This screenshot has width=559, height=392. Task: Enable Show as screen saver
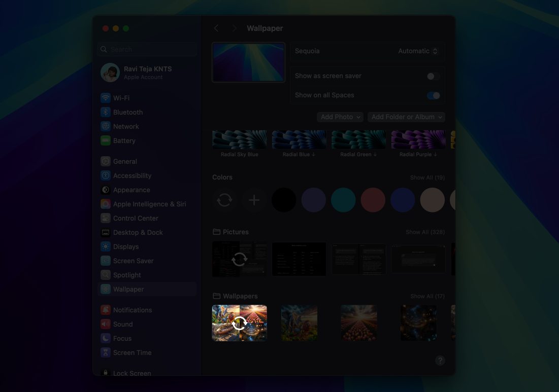(433, 76)
